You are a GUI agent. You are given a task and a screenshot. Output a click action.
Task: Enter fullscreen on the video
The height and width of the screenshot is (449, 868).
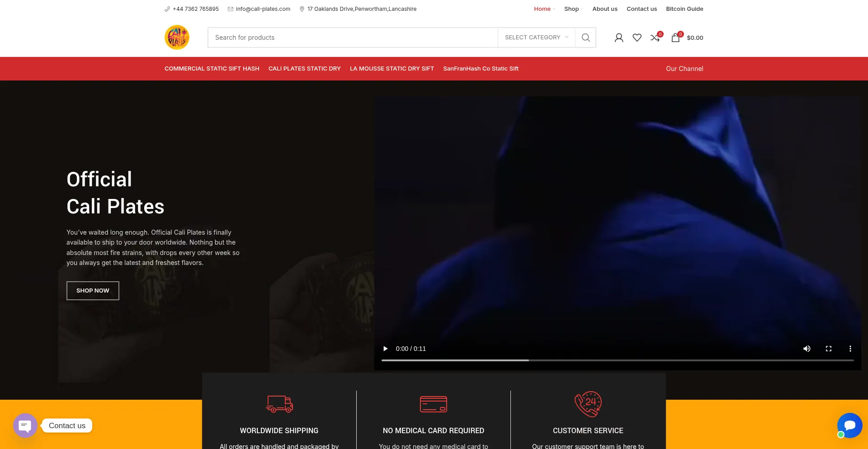pos(829,349)
